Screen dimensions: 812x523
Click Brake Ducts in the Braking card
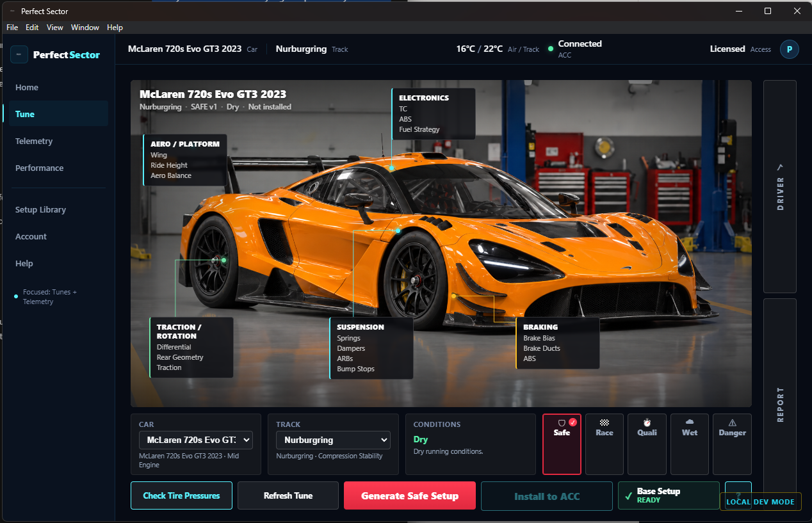pos(542,348)
